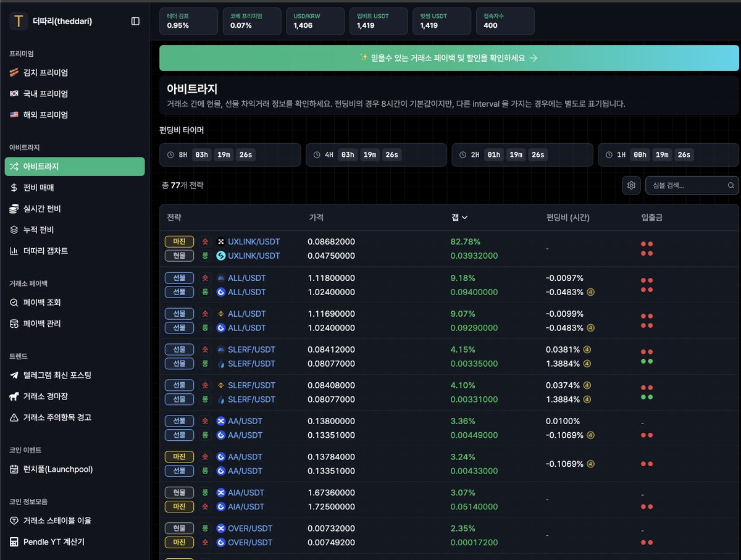Click the 입출금 column header
741x560 pixels.
652,217
